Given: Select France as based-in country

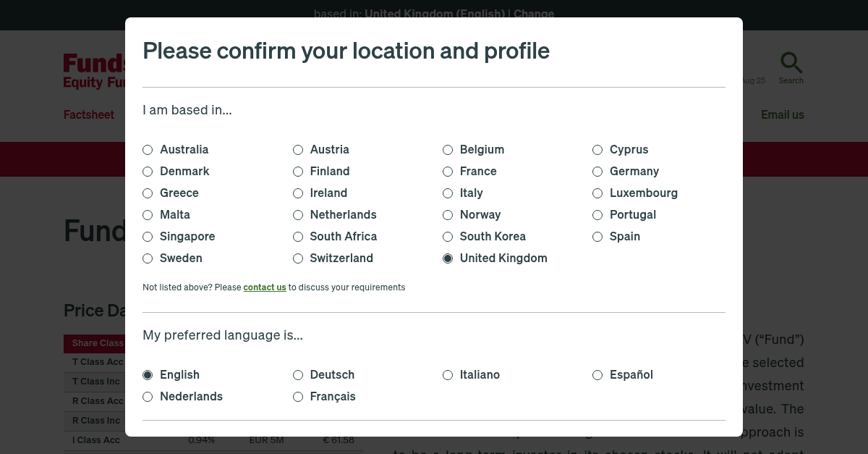Looking at the screenshot, I should click(448, 172).
